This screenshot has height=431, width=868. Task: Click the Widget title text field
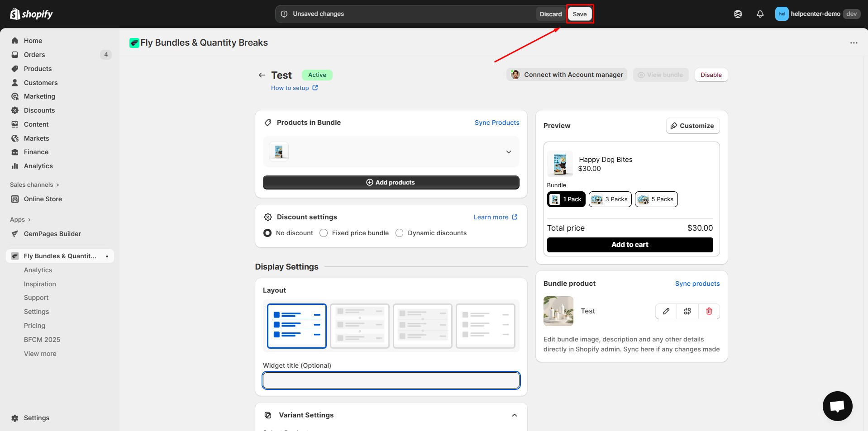tap(391, 380)
